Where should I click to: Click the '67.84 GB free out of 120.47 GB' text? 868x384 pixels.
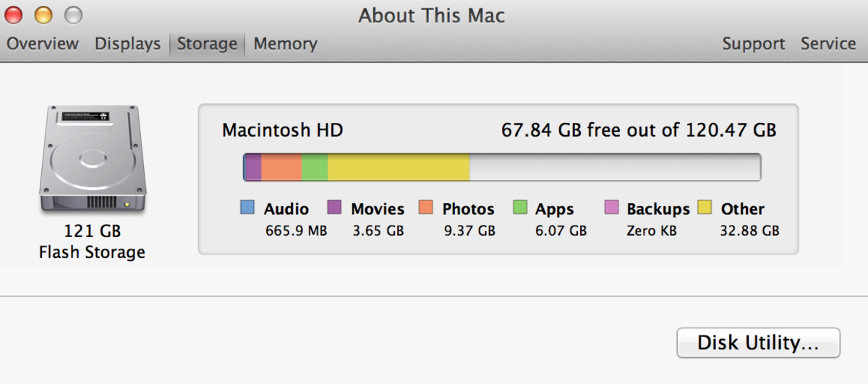[639, 130]
